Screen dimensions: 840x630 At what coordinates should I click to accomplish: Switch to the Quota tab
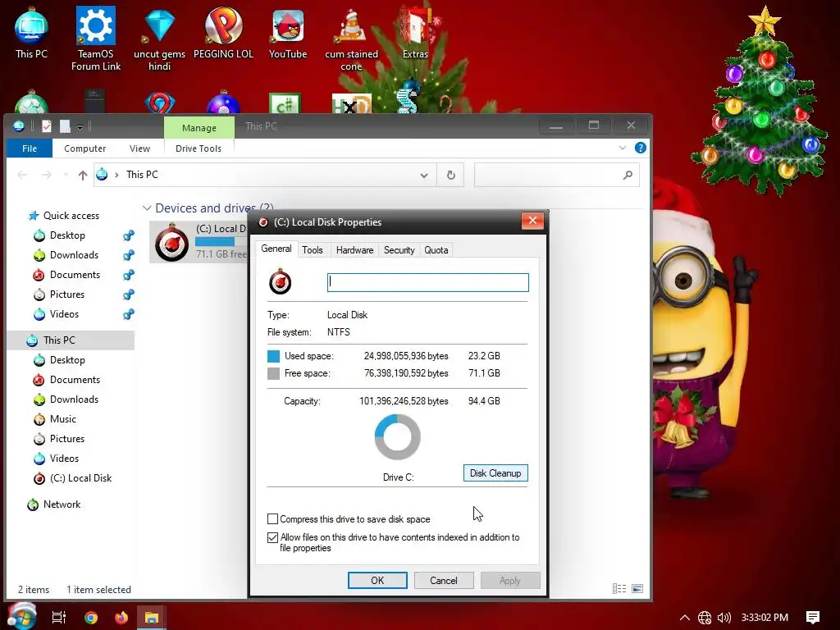(436, 250)
